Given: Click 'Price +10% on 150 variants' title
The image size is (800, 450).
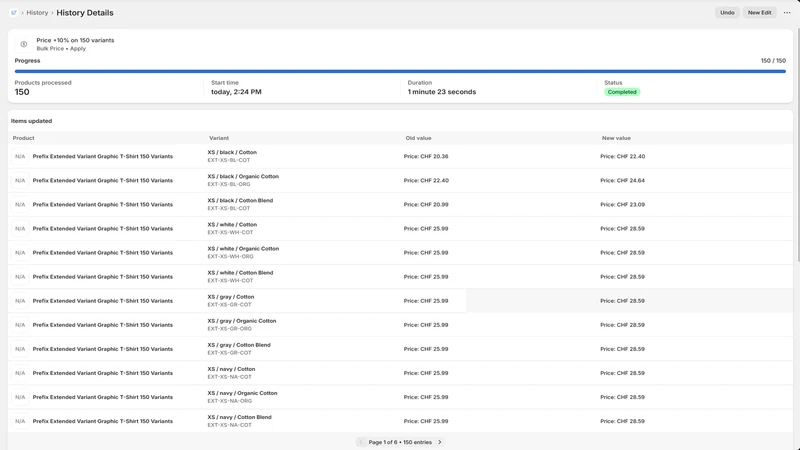Looking at the screenshot, I should coord(75,40).
